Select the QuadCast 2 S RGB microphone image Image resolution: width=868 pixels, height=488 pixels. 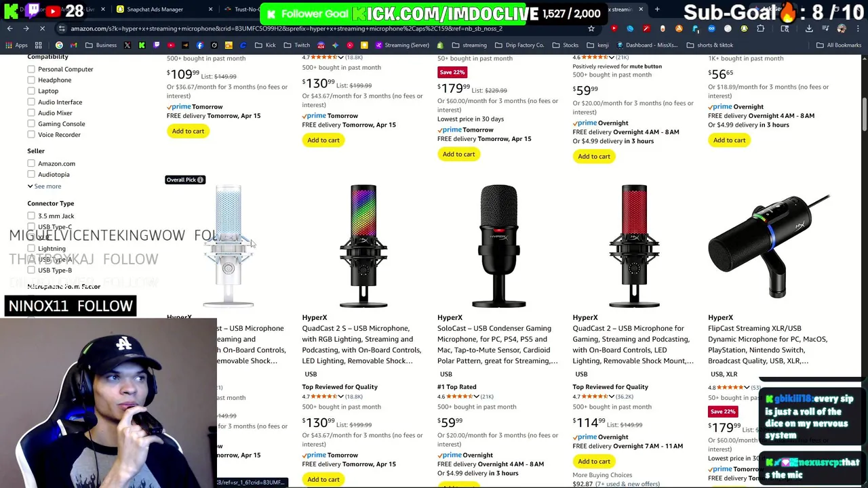coord(363,245)
